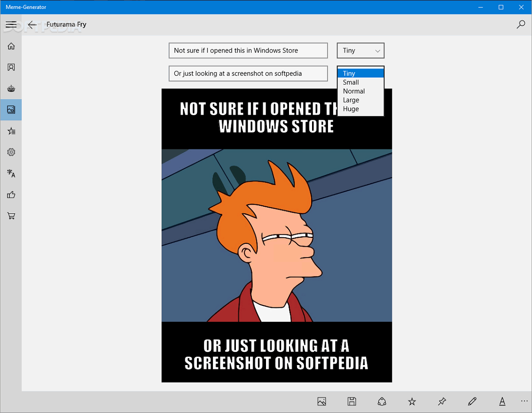Open the language translation icon
The height and width of the screenshot is (413, 532).
pos(11,173)
